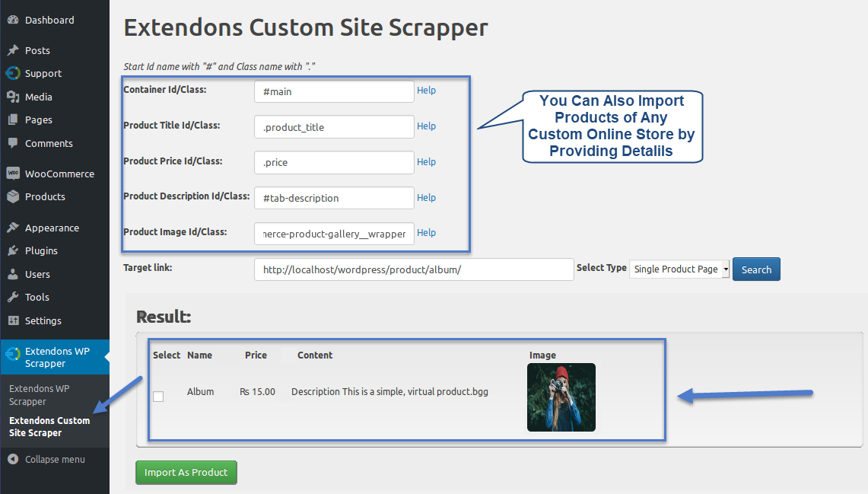
Task: Click the Comments speech bubble icon
Action: click(13, 143)
